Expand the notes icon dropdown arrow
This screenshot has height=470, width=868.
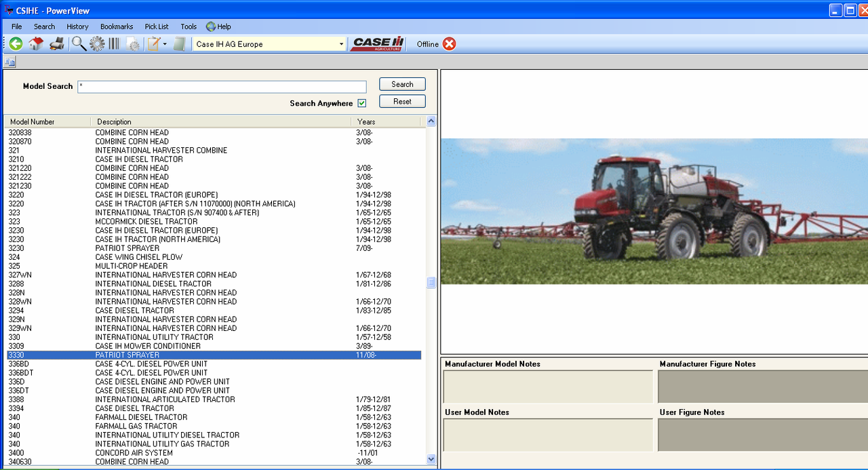pyautogui.click(x=165, y=44)
